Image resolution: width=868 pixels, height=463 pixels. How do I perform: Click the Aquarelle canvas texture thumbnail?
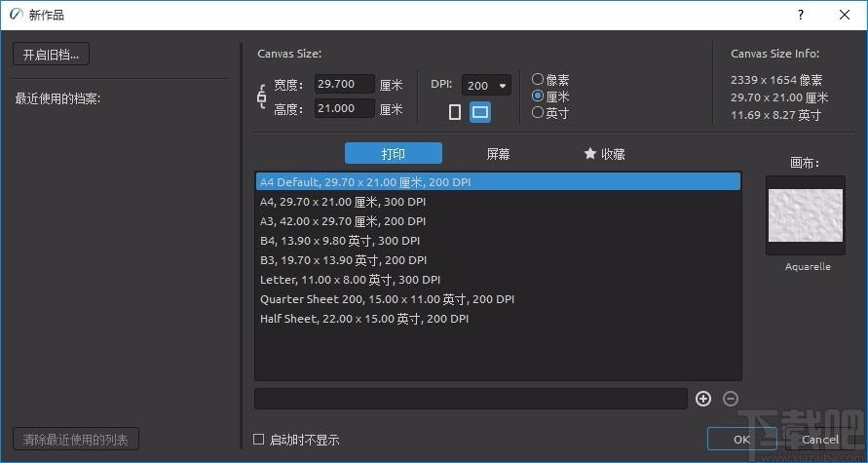[806, 215]
